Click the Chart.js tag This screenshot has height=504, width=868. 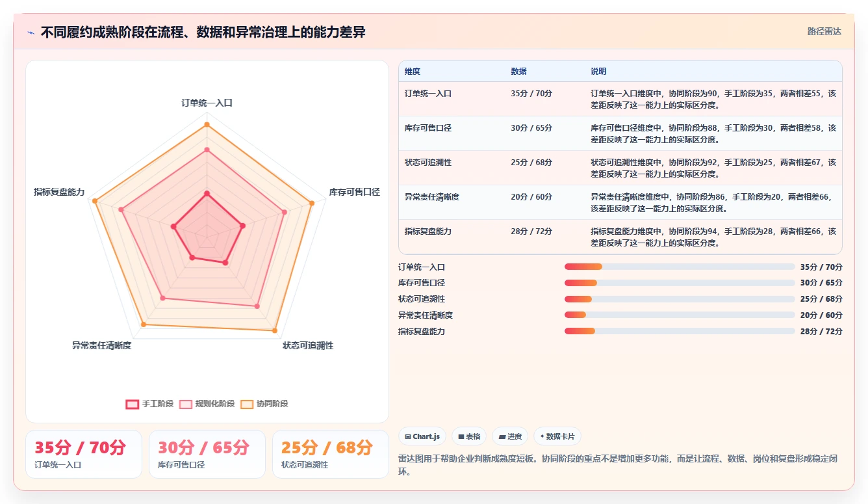422,436
